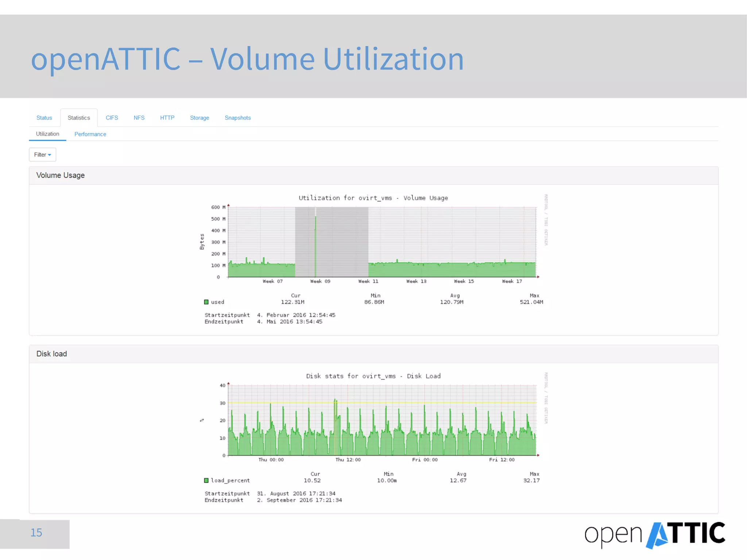The width and height of the screenshot is (747, 560).
Task: Click the green 'used' legend swatch
Action: coord(206,302)
